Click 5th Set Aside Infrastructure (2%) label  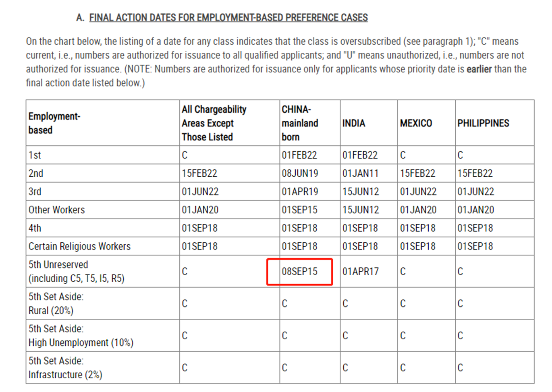coord(65,368)
